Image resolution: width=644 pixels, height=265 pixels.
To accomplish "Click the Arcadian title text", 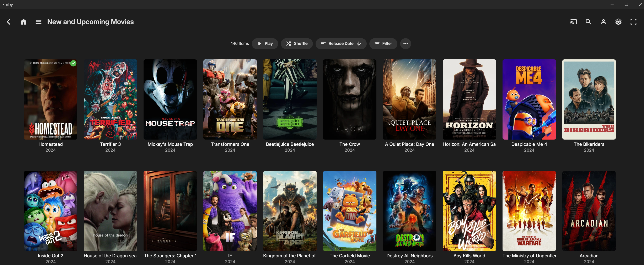I will pos(589,256).
